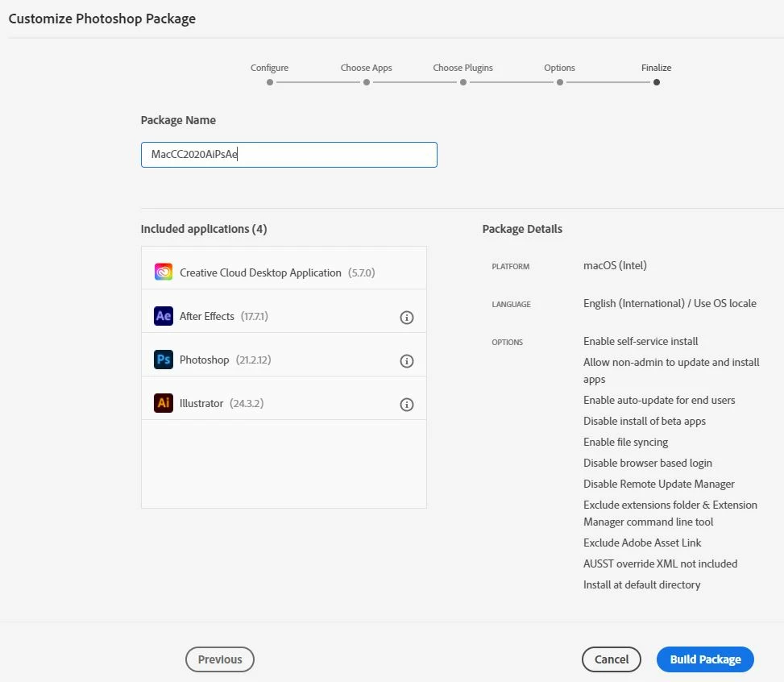Go to the Choose Plugins step

tap(463, 68)
